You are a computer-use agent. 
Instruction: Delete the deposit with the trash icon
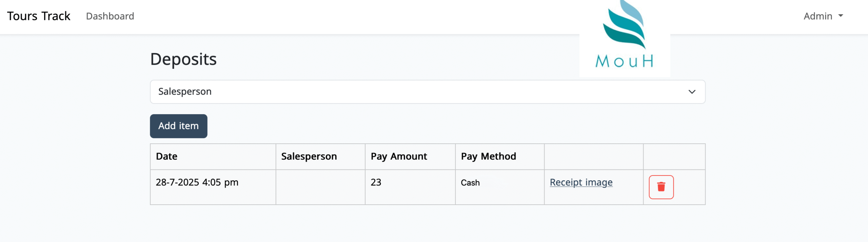661,187
